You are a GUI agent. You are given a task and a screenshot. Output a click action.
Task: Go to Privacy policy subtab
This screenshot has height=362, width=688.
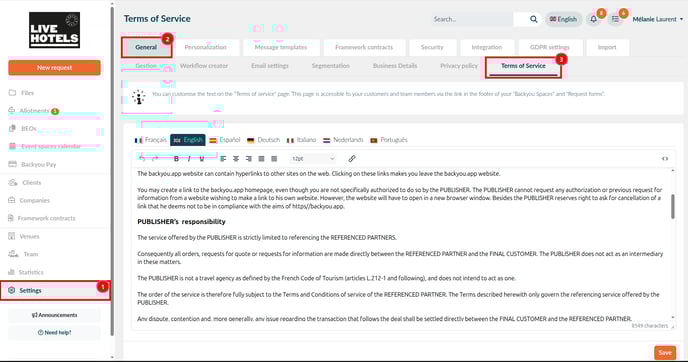point(459,66)
